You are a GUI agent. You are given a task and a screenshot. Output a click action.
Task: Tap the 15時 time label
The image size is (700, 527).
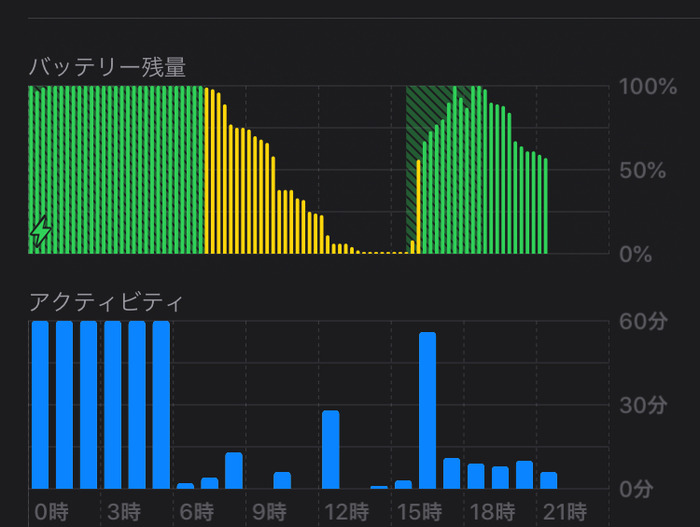point(420,512)
